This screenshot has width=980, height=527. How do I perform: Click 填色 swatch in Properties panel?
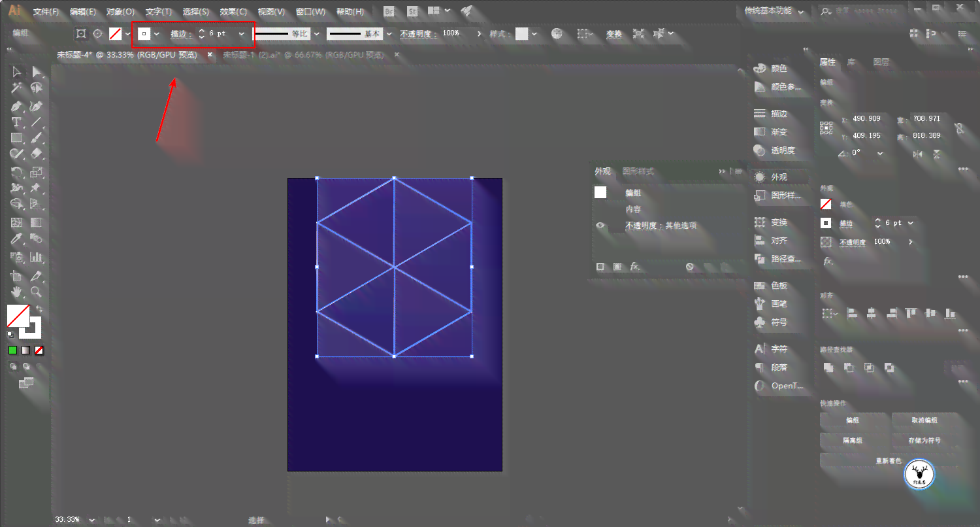tap(826, 204)
